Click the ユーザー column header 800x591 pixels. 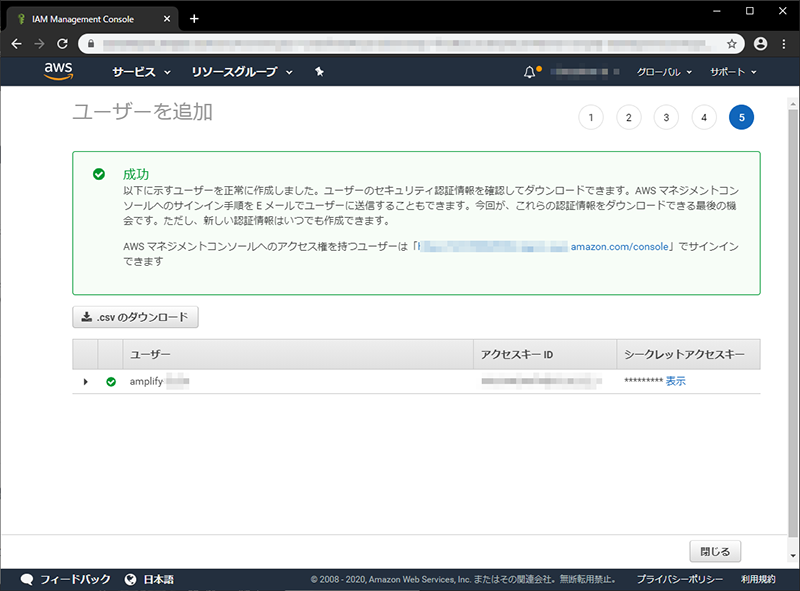(298, 354)
